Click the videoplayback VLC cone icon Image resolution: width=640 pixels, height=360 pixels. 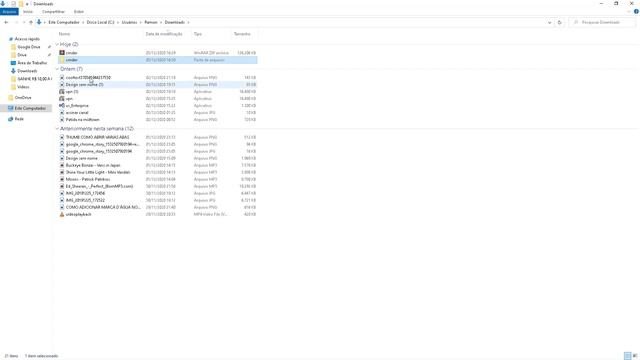62,214
